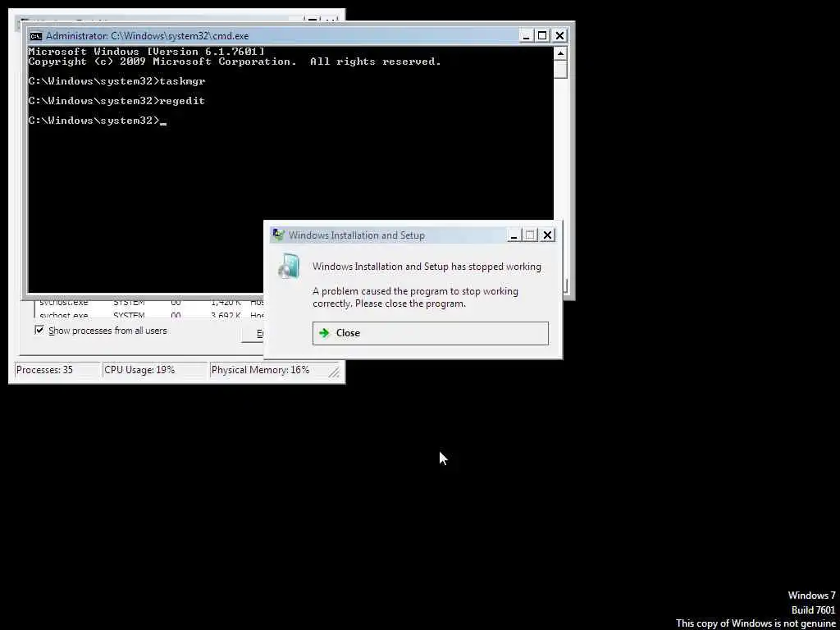
Task: Close the cmd.exe window with the X
Action: [559, 36]
